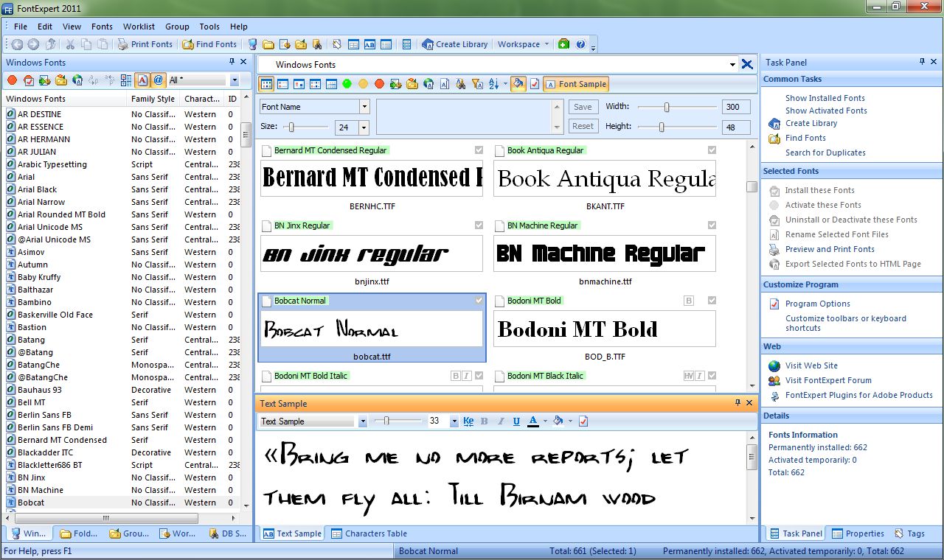This screenshot has height=560, width=944.
Task: Click the AB text sample toolbar icon
Action: tap(369, 44)
